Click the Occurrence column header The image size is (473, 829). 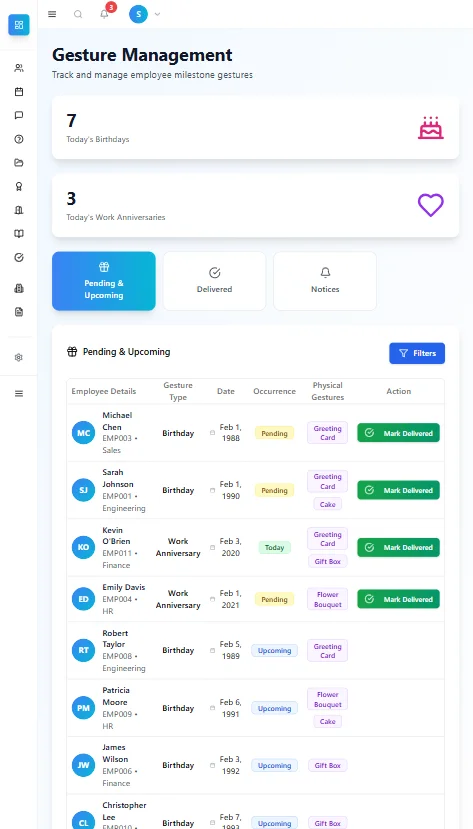[x=274, y=391]
